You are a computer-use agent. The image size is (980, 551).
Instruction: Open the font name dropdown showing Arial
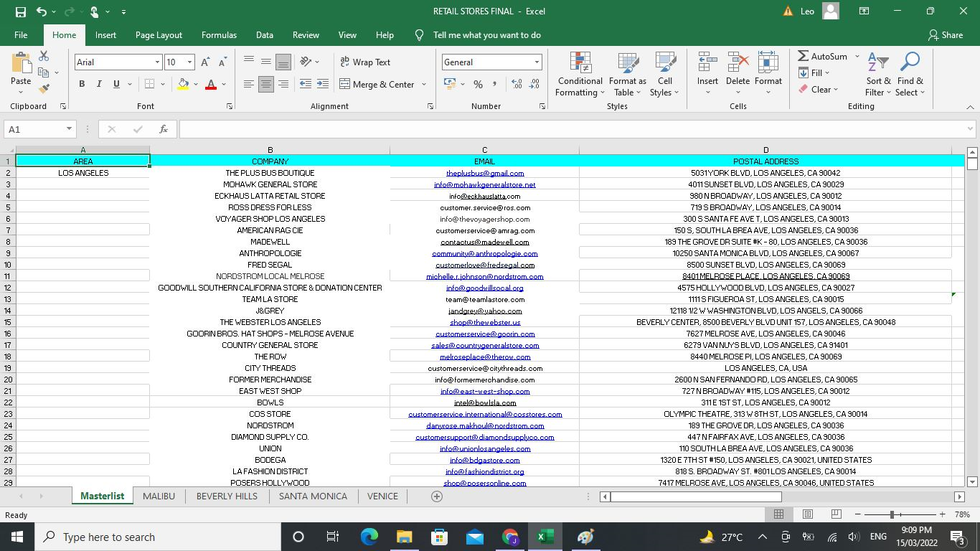coord(157,62)
